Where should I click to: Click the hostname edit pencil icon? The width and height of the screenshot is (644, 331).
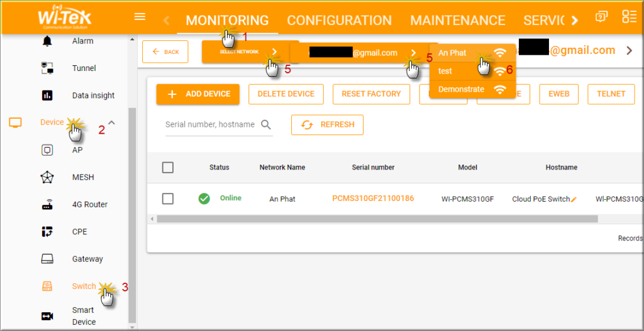[574, 199]
